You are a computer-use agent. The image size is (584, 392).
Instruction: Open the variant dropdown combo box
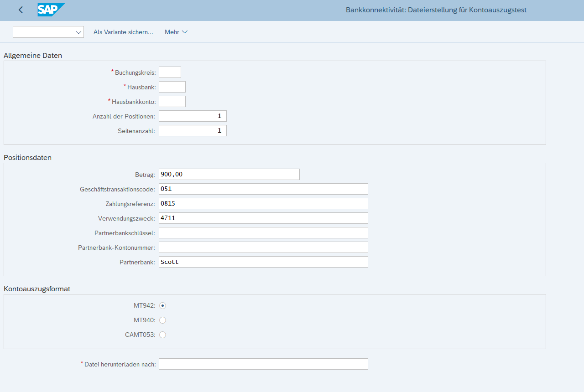48,32
